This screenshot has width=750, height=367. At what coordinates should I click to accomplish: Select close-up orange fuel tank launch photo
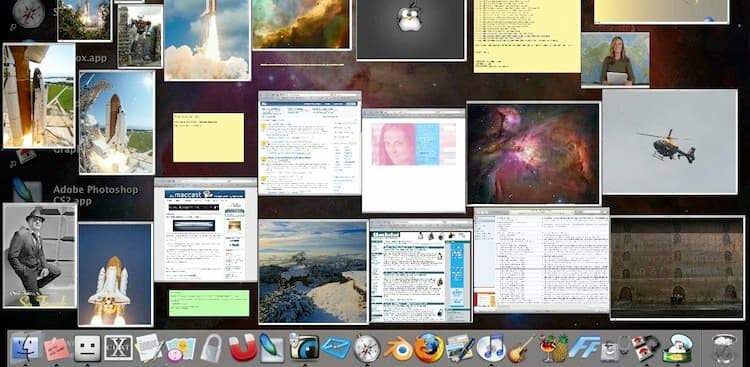tap(39, 96)
